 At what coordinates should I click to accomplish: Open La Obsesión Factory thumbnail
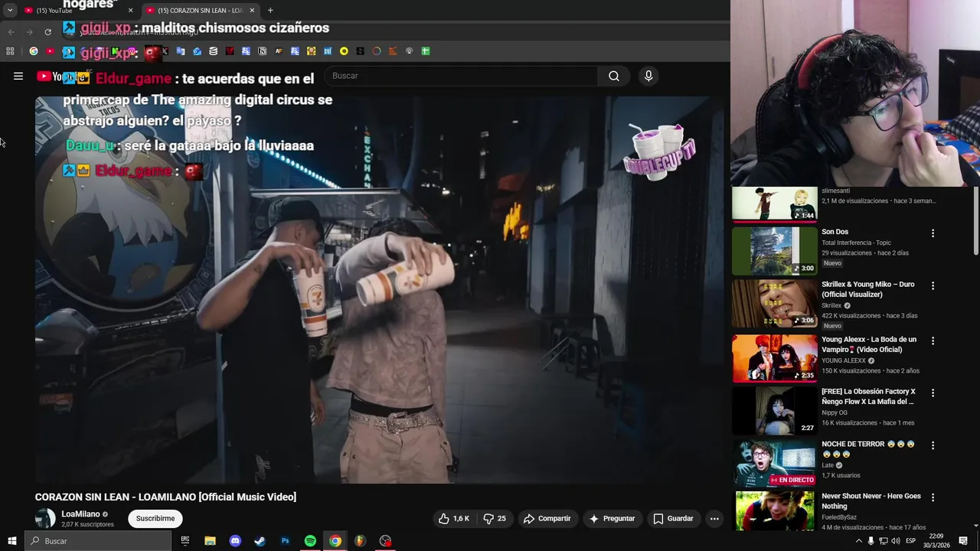tap(775, 410)
